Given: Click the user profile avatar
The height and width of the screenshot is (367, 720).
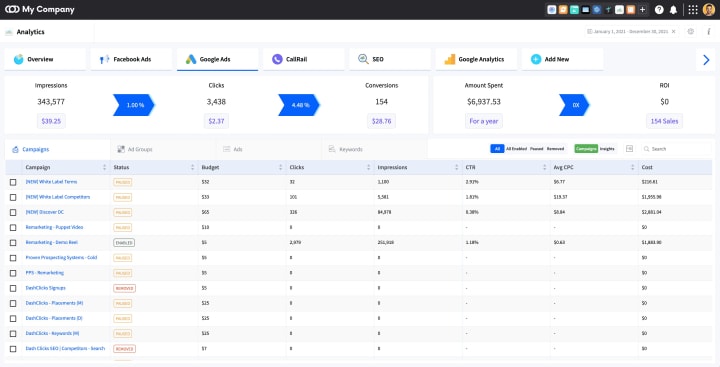Looking at the screenshot, I should (709, 10).
